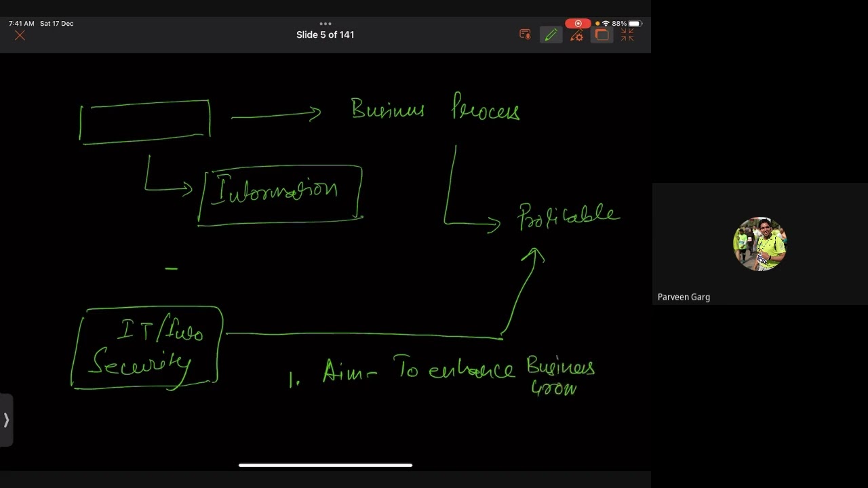
Task: Toggle the slide layers overlay button
Action: 602,35
